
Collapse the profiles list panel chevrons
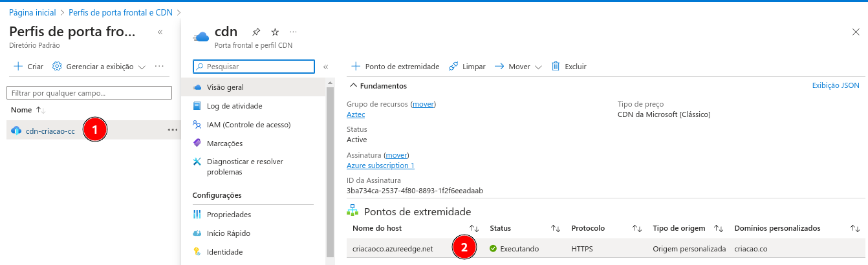[x=160, y=32]
